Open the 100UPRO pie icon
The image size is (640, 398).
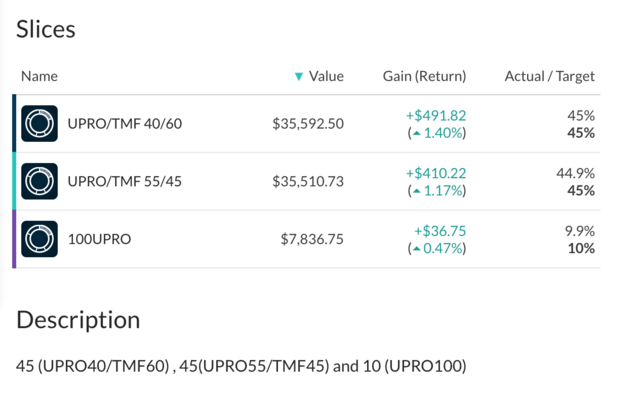tap(39, 239)
